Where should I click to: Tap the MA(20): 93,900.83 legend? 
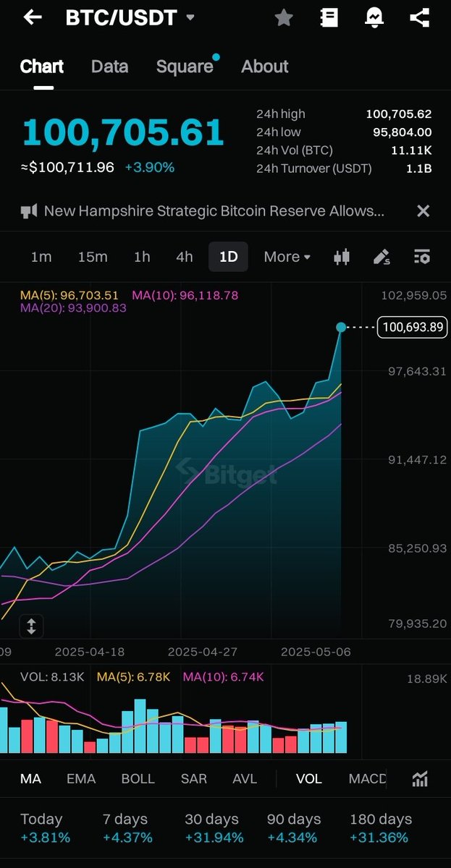tap(73, 308)
